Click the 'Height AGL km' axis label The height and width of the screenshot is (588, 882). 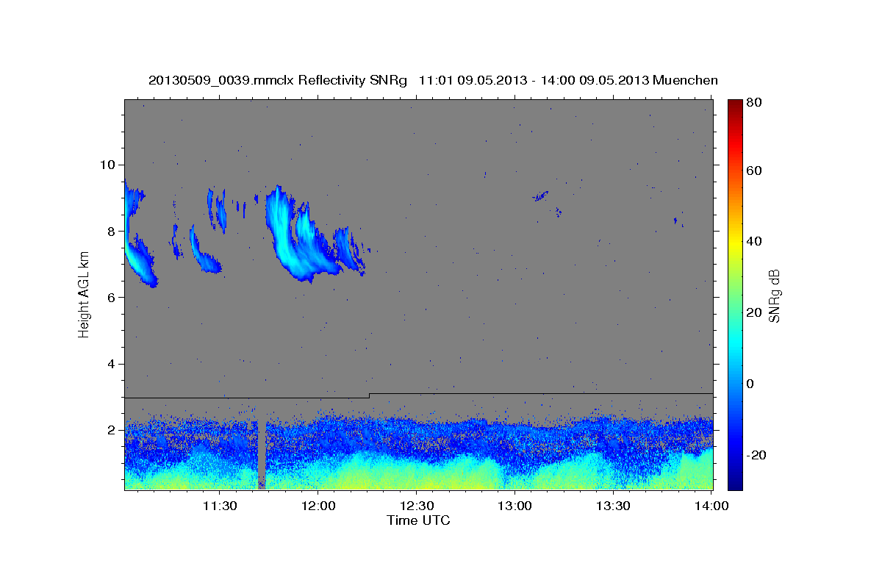point(84,295)
